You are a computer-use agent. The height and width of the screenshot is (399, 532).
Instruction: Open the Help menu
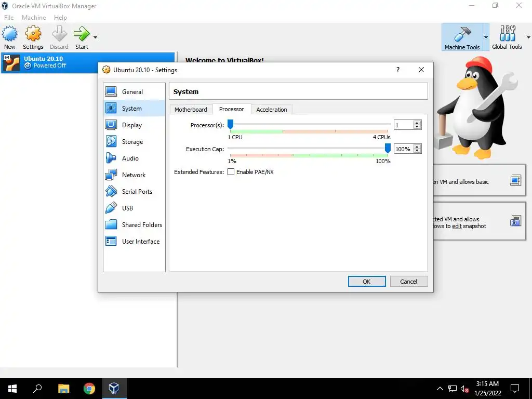click(x=60, y=17)
